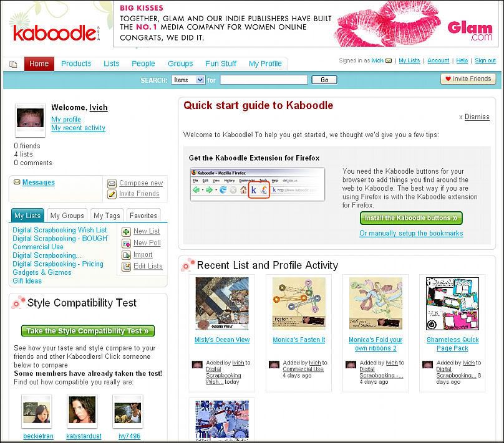Click the Compose new envelope icon
This screenshot has height=443, width=504.
tap(112, 183)
